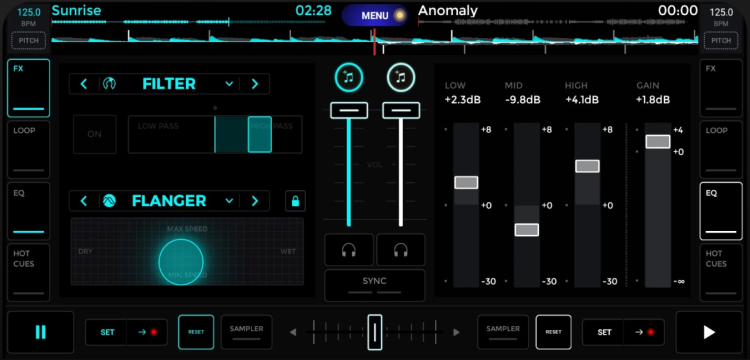This screenshot has height=360, width=750.
Task: Go to next effect after FLANGER
Action: [x=254, y=201]
